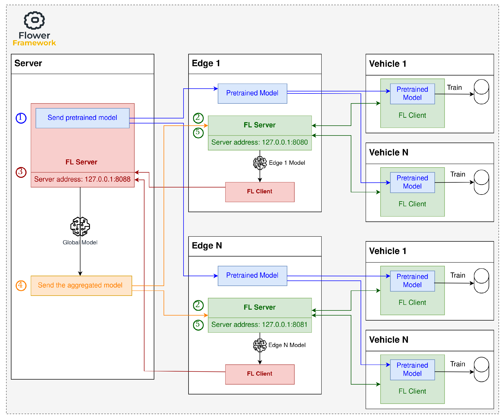Select red FL Client box in Edge 1
The image size is (504, 420).
point(260,192)
